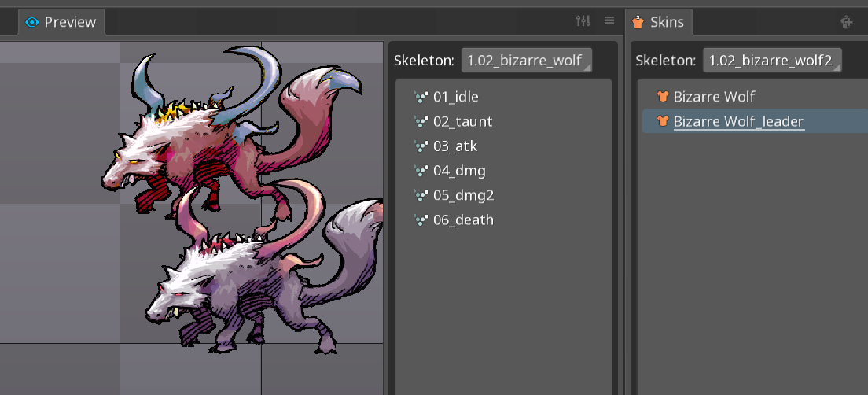Image resolution: width=868 pixels, height=395 pixels.
Task: Click the animation icon beside 04_dmg
Action: click(421, 172)
